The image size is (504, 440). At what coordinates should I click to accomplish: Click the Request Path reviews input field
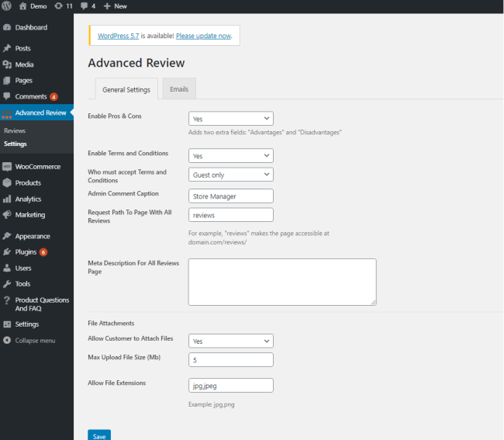231,215
